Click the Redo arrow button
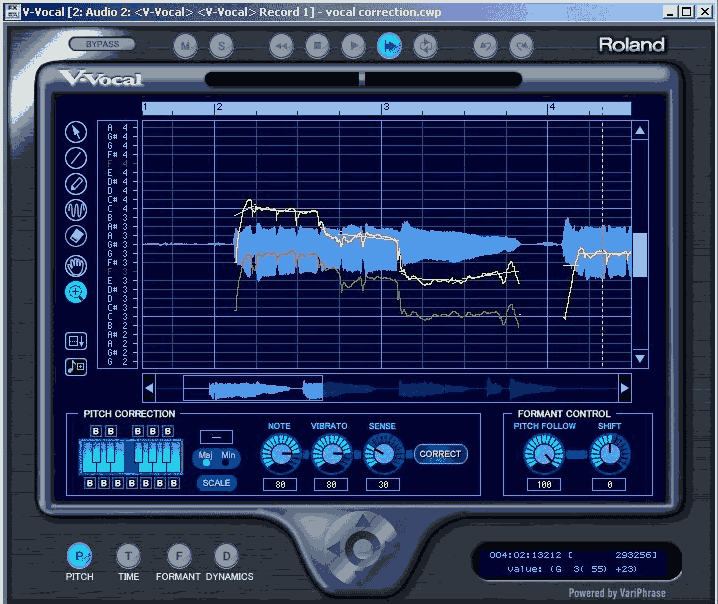 521,46
